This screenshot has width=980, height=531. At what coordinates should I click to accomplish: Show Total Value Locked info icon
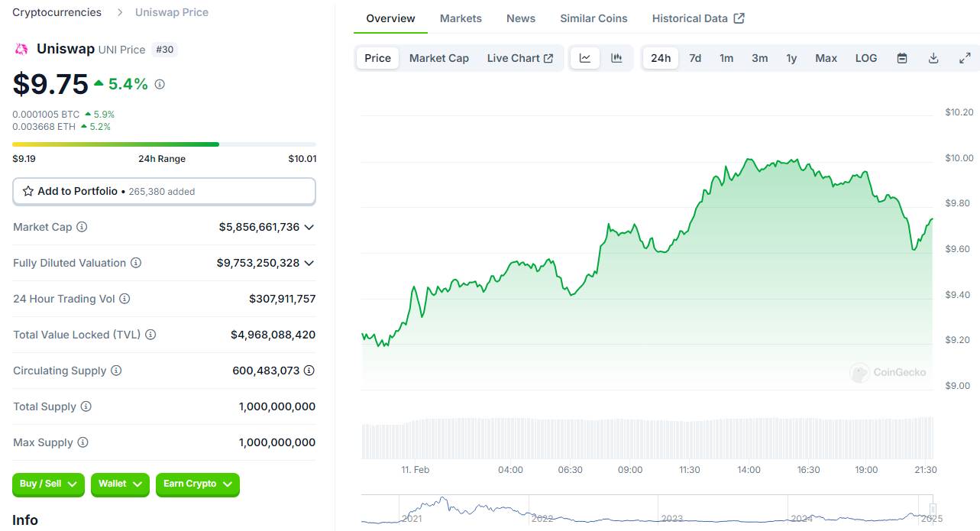click(150, 335)
